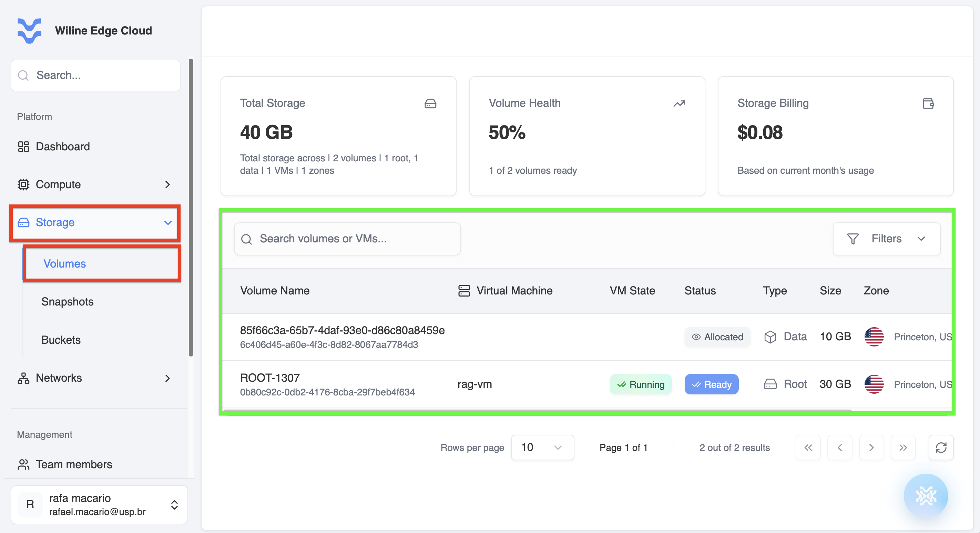Open the rows per page selector

point(542,447)
